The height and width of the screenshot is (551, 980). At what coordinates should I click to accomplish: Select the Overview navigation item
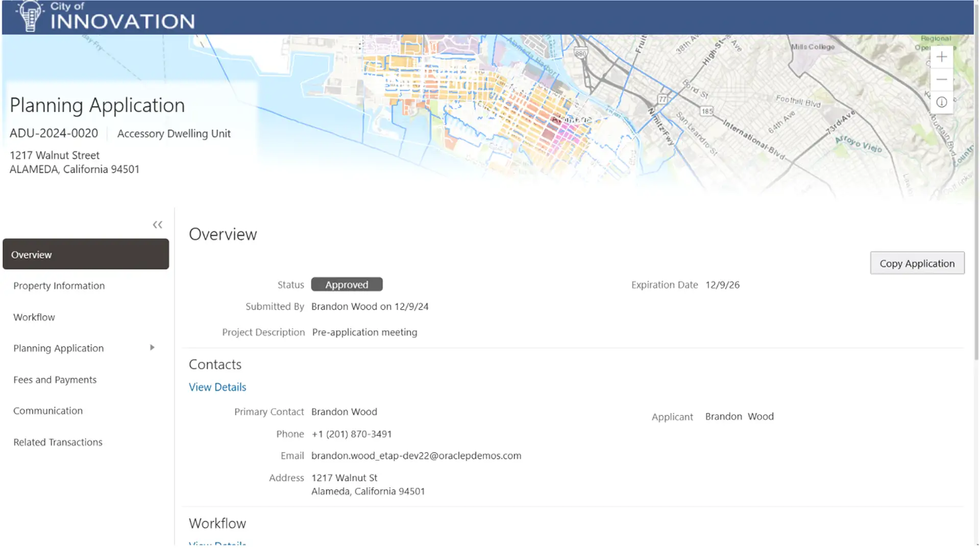point(86,254)
